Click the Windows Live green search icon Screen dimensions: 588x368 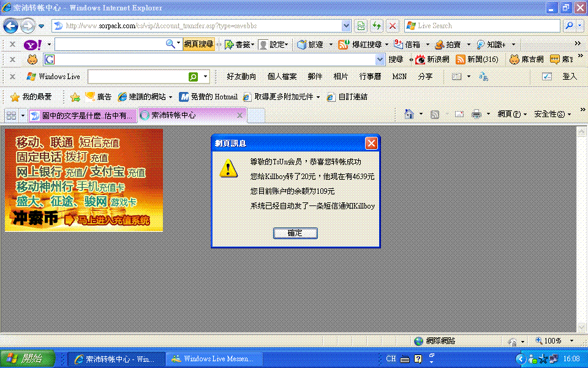click(193, 77)
